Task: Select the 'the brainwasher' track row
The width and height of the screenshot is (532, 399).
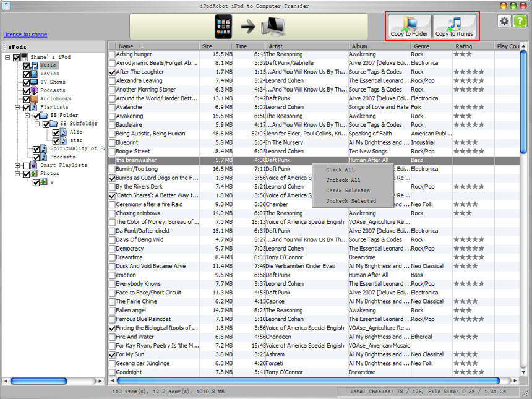Action: pos(314,160)
